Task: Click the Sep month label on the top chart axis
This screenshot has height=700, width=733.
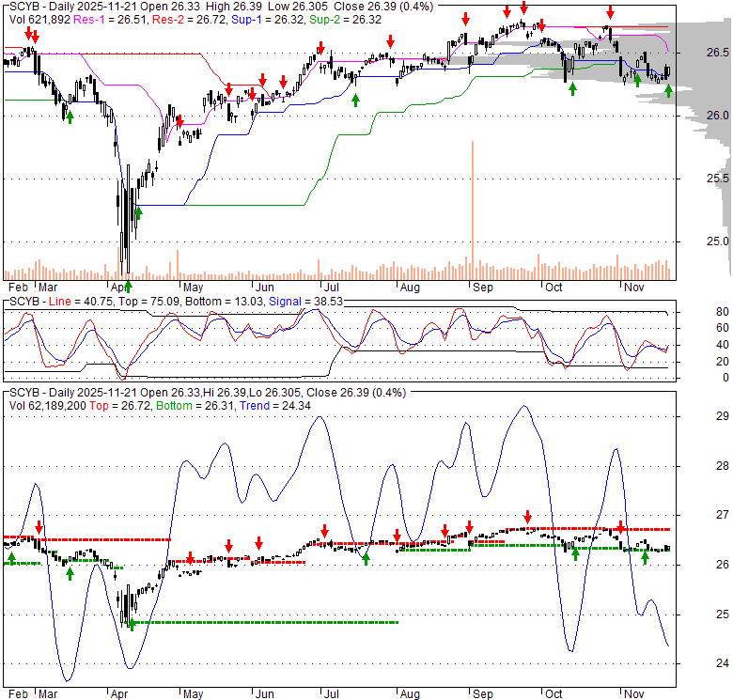Action: coord(483,288)
